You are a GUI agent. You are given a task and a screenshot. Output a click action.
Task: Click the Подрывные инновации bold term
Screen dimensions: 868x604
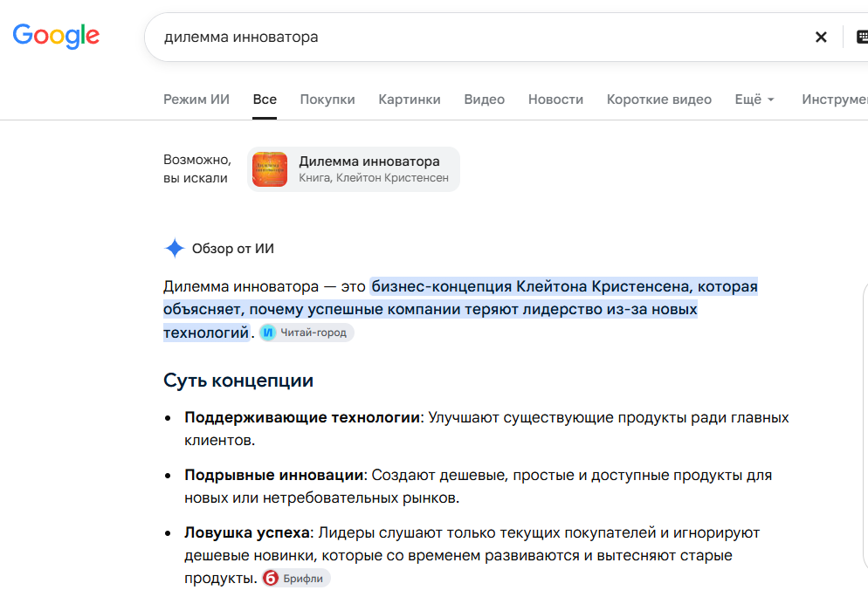click(273, 475)
